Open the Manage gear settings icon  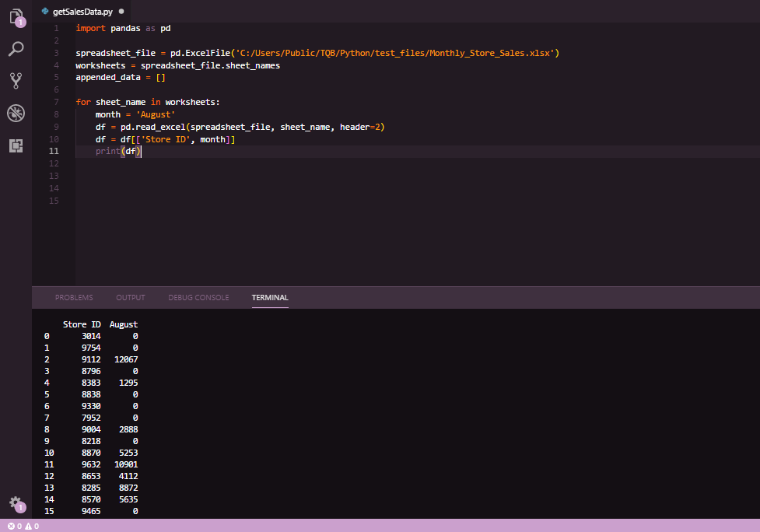[x=16, y=503]
